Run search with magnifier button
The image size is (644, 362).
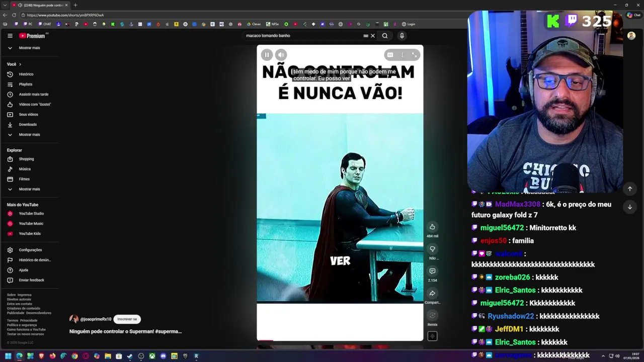pyautogui.click(x=385, y=36)
